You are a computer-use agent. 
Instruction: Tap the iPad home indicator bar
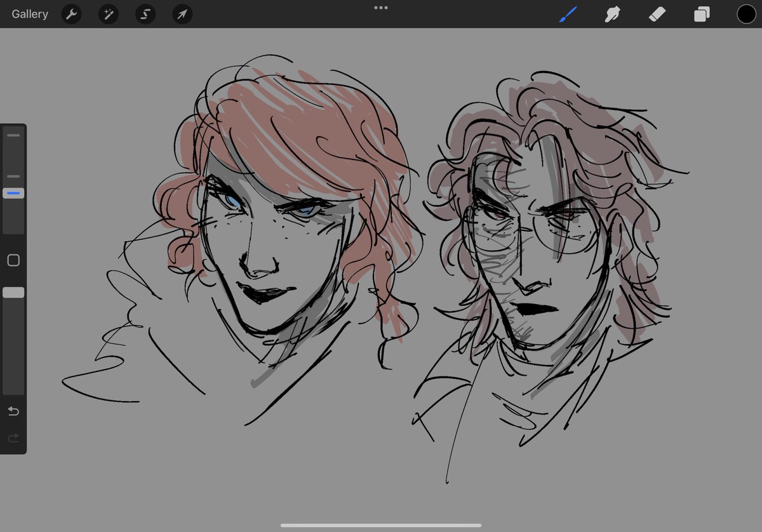[x=380, y=525]
